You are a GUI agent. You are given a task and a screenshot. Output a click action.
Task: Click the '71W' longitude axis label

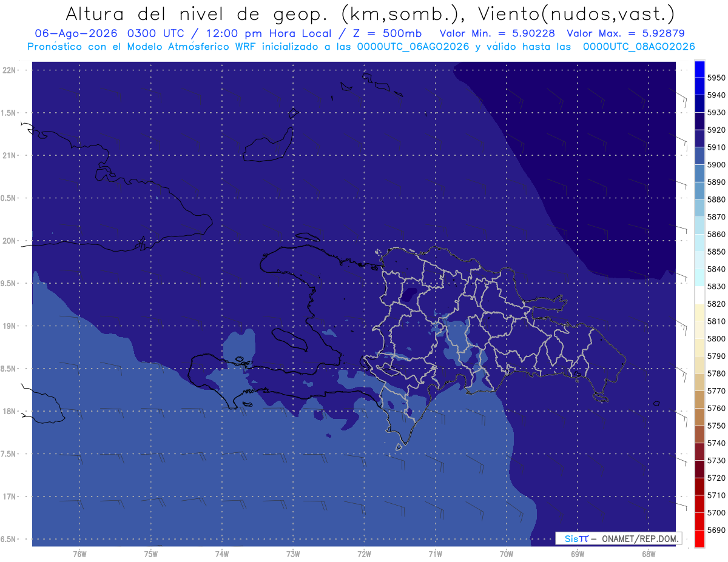[435, 554]
